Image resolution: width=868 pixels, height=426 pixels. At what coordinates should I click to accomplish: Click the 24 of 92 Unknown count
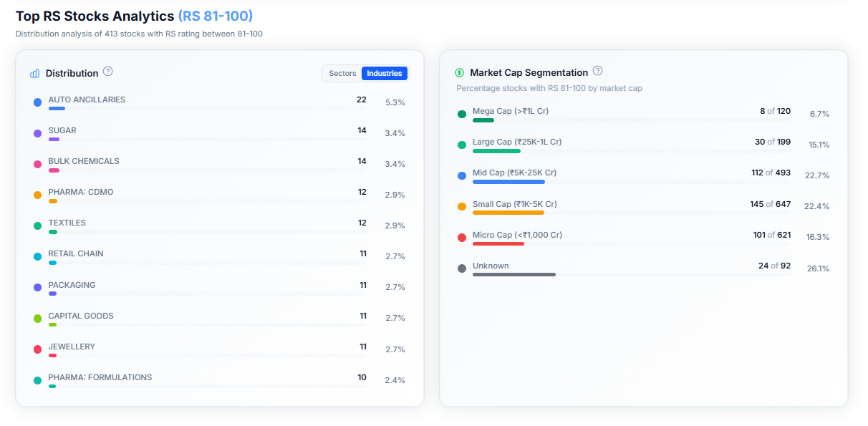(x=775, y=266)
